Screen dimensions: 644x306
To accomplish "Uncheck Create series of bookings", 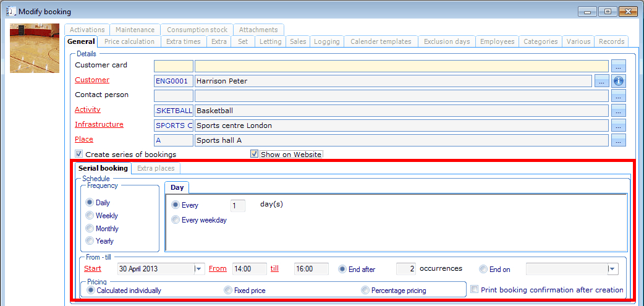I will pos(79,154).
